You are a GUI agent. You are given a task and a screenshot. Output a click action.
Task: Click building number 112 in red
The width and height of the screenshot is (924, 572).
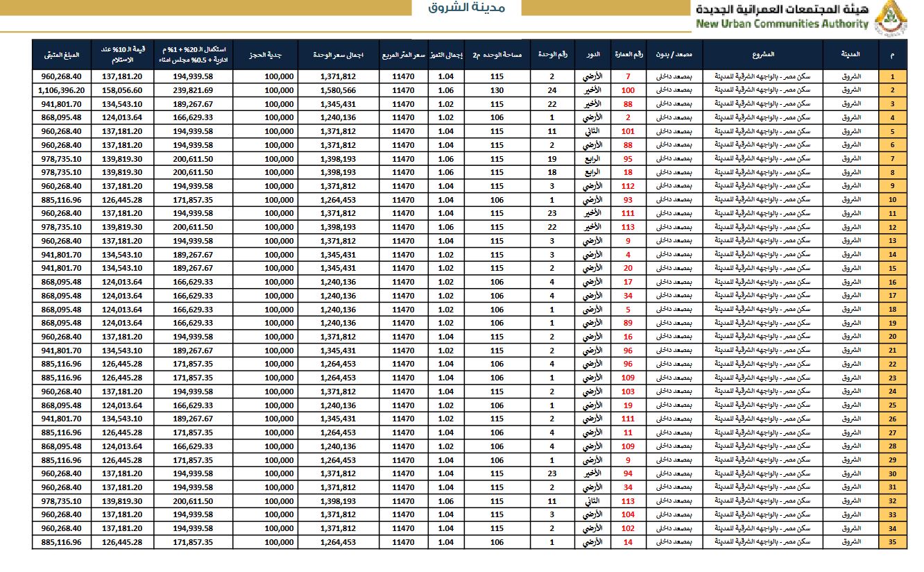[628, 186]
